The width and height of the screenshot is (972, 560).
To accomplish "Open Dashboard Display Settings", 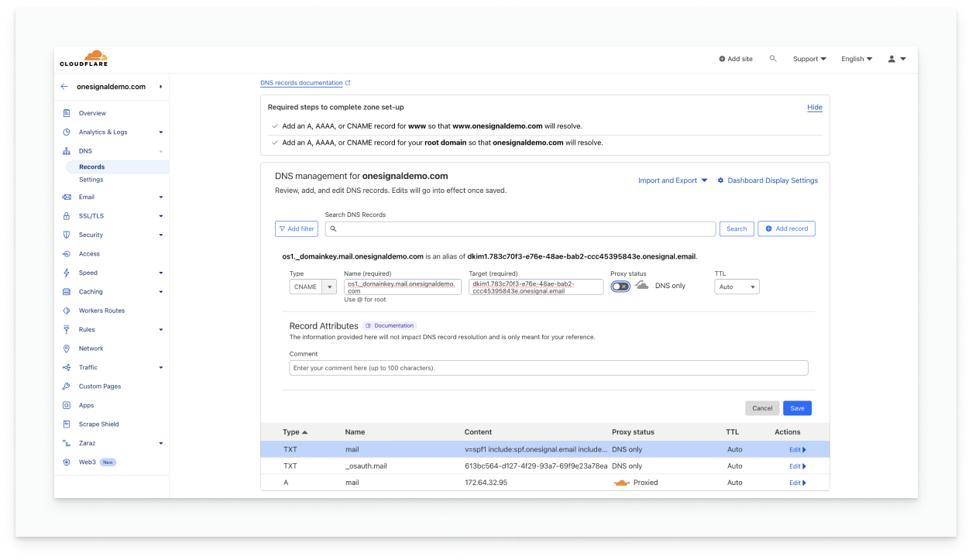I will pyautogui.click(x=768, y=180).
